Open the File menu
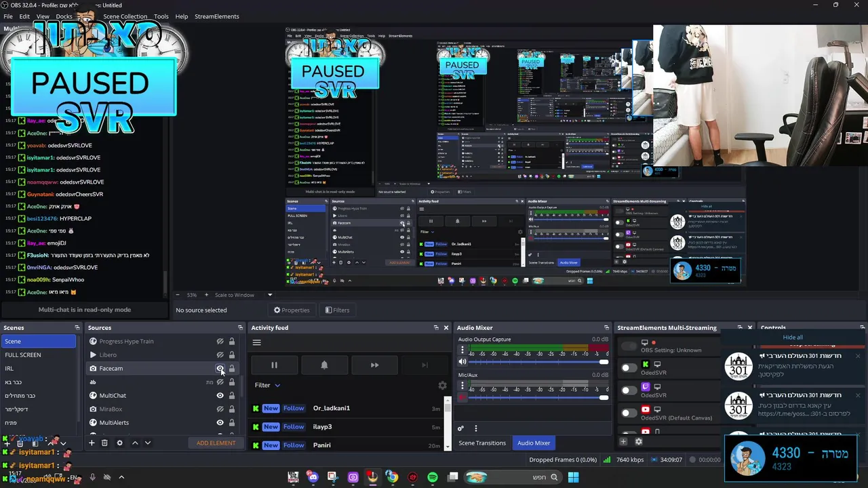The image size is (868, 488). click(8, 16)
